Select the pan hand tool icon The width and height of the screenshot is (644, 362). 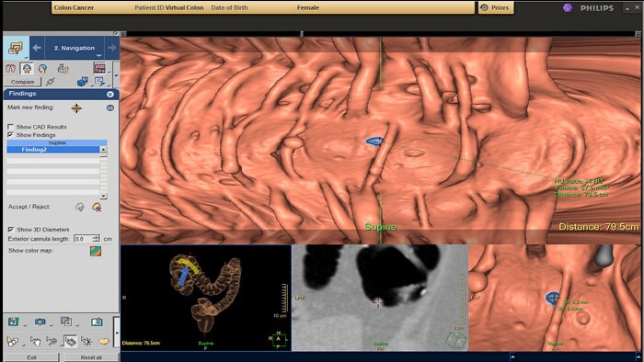tap(36, 341)
